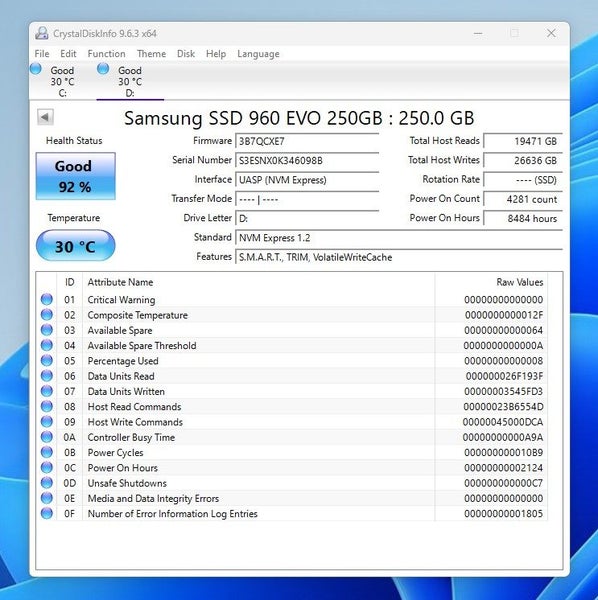598x600 pixels.
Task: Click status orb for Composite Temperature row
Action: point(47,315)
